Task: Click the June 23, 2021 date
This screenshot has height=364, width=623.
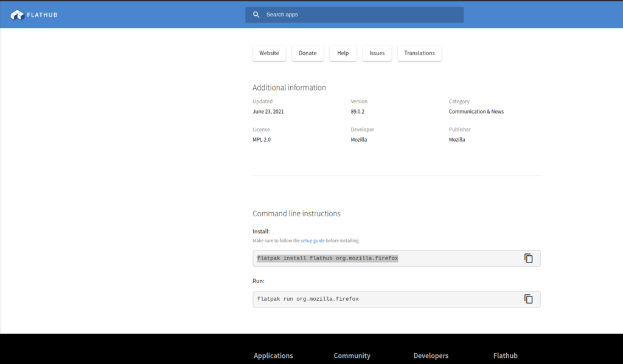Action: (x=268, y=112)
